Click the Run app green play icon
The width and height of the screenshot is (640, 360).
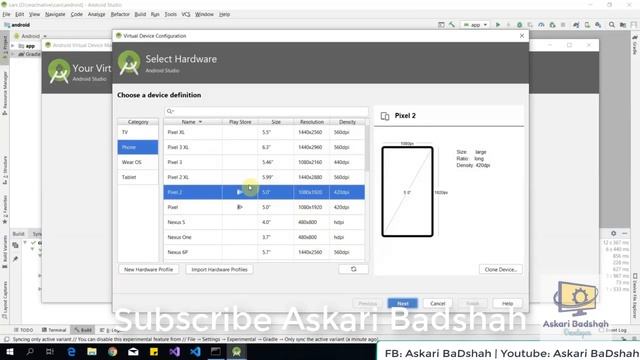tap(498, 25)
